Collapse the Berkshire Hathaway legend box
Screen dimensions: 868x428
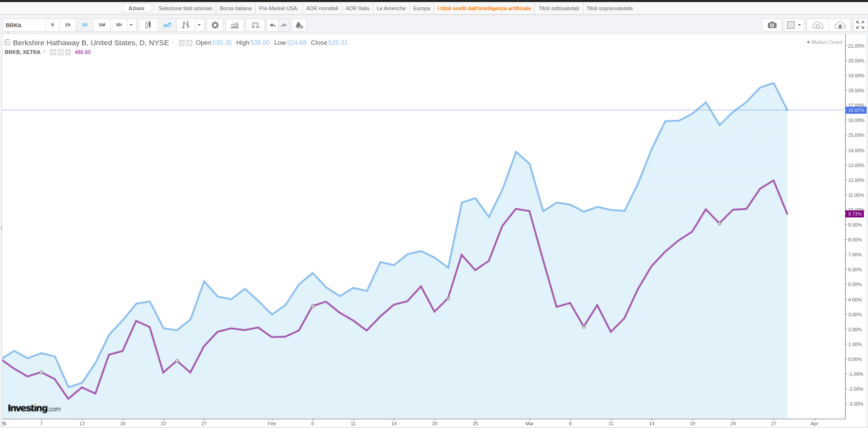click(7, 42)
